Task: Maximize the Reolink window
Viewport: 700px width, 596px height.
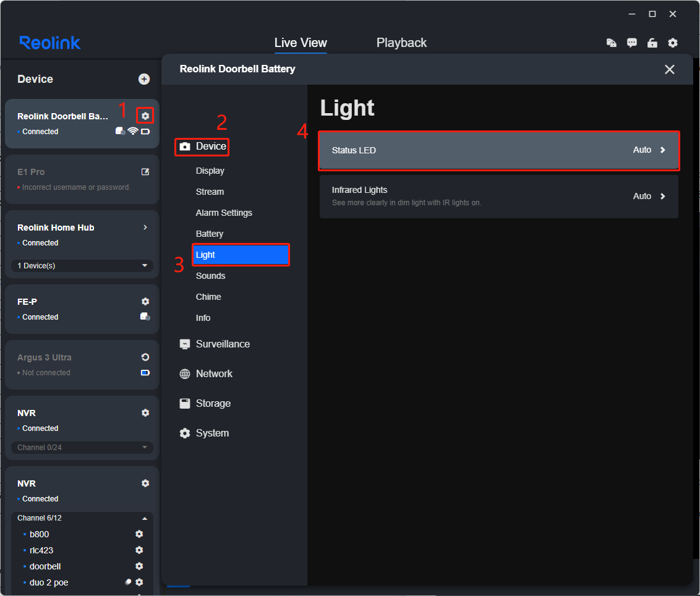Action: [652, 14]
